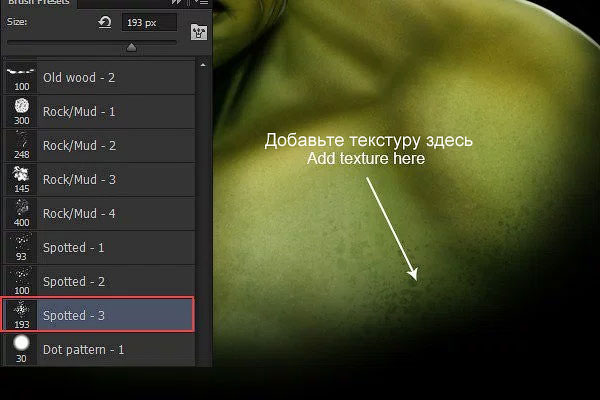Click the Spotted - 3 thumbnail
Screen dimensions: 600x400
tap(21, 315)
